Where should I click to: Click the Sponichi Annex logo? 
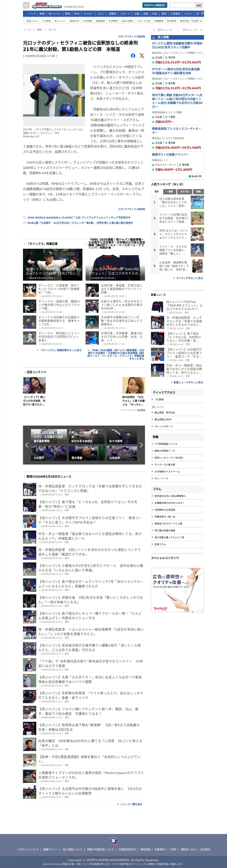pyautogui.click(x=47, y=5)
